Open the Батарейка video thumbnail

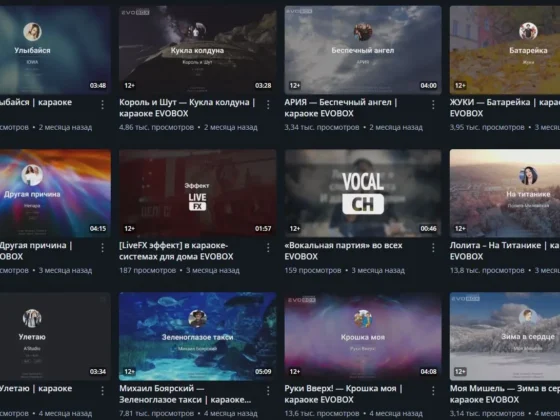[505, 50]
